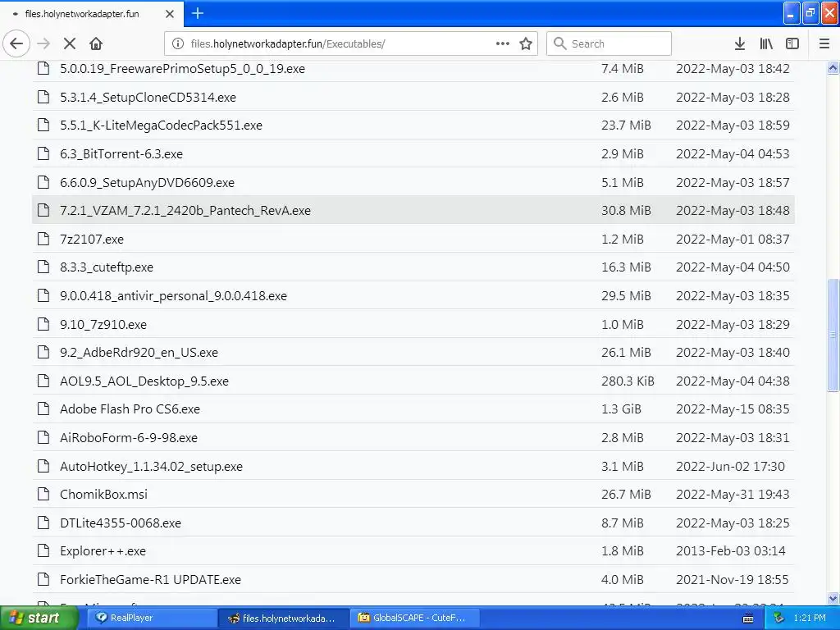
Task: Click the tray icon next to clock
Action: tap(779, 618)
